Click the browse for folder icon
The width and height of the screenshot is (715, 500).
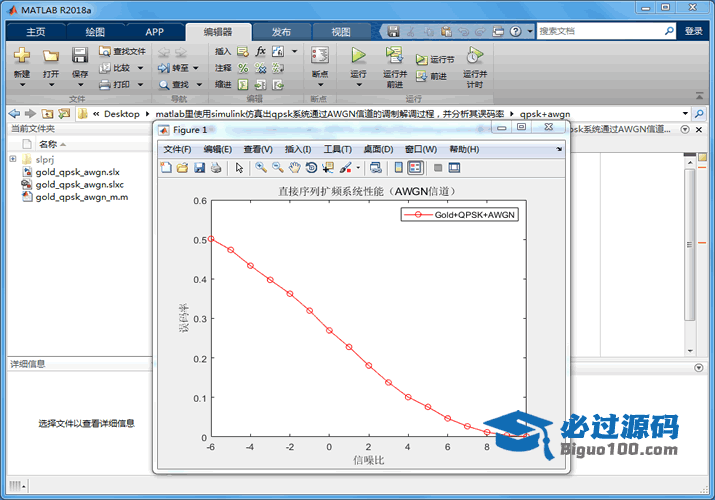click(64, 113)
